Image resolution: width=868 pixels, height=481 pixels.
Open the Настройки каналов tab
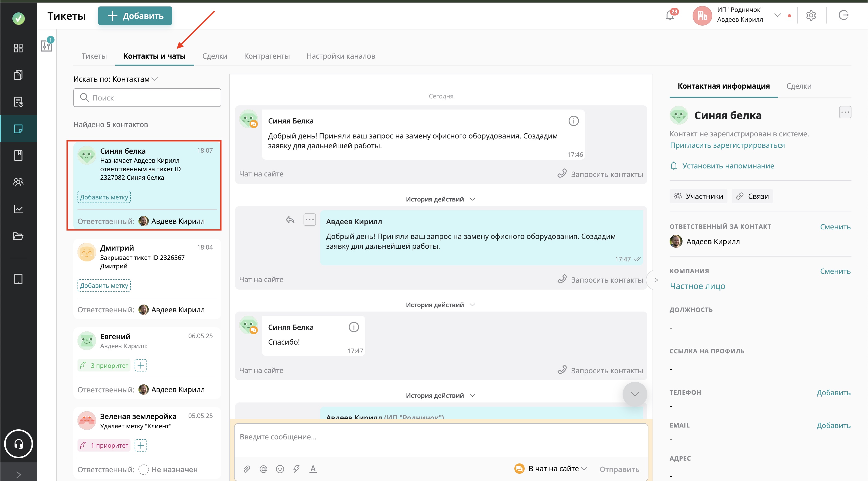[x=341, y=56]
